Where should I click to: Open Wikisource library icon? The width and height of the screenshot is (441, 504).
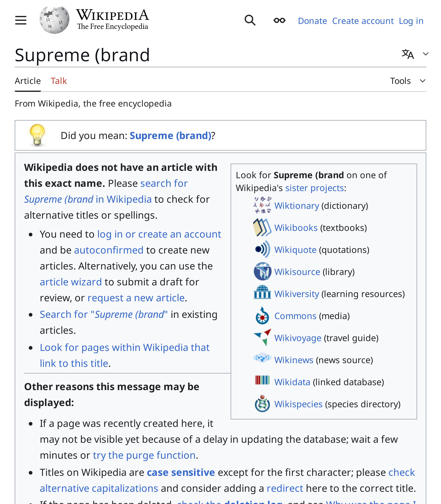point(262,271)
